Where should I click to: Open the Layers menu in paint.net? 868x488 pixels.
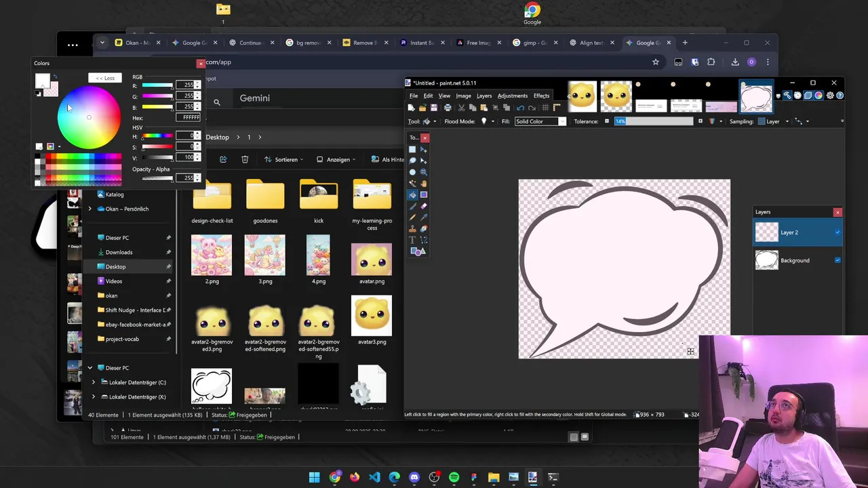point(484,96)
